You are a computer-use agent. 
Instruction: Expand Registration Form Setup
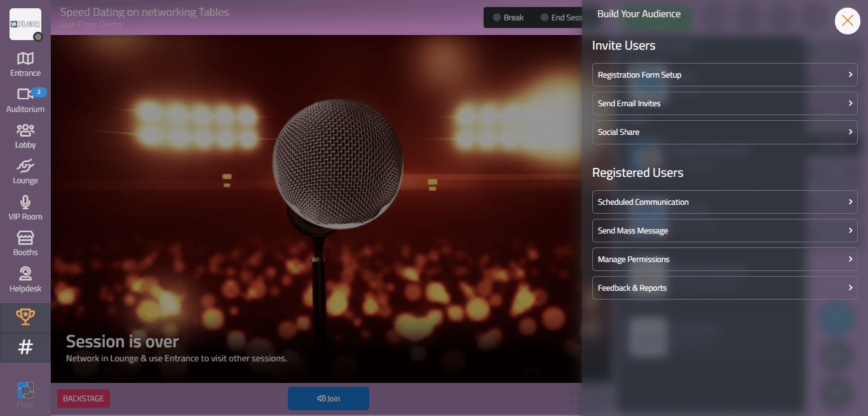724,74
